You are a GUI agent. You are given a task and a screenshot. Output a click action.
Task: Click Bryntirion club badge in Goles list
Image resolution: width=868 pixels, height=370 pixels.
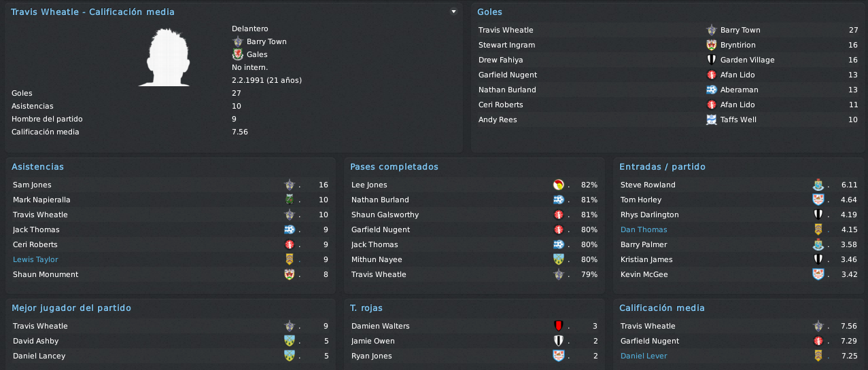click(x=712, y=45)
